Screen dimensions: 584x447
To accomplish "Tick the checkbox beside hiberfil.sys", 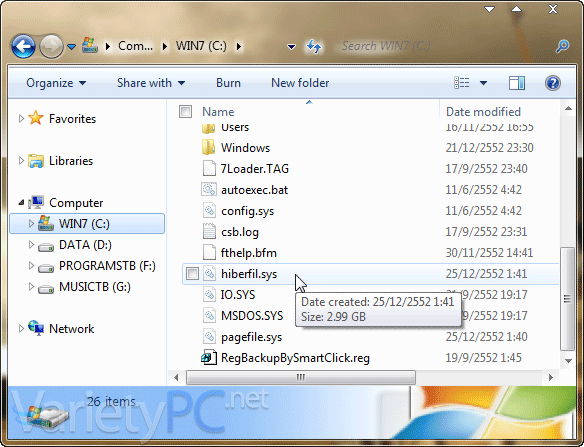I will pos(192,274).
